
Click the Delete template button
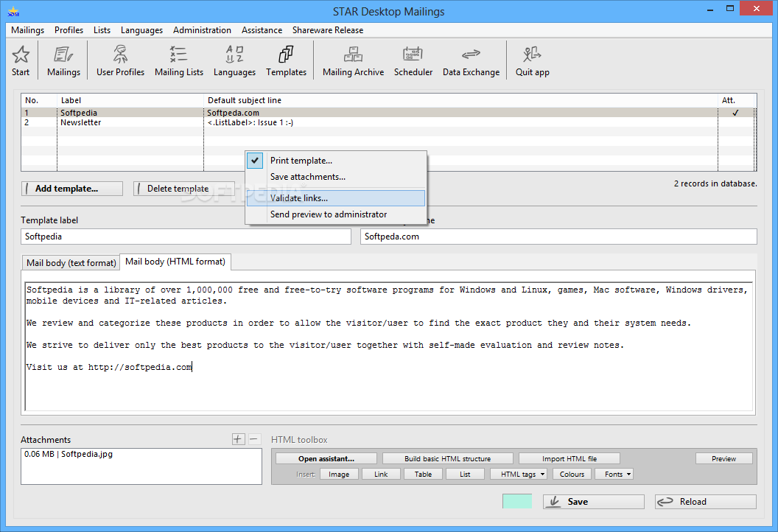click(183, 189)
